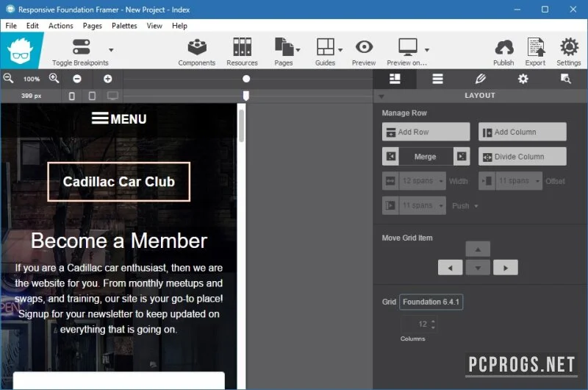Toggle Breakpoints toolbar button
Screen dimensions: 588x390
coord(80,52)
